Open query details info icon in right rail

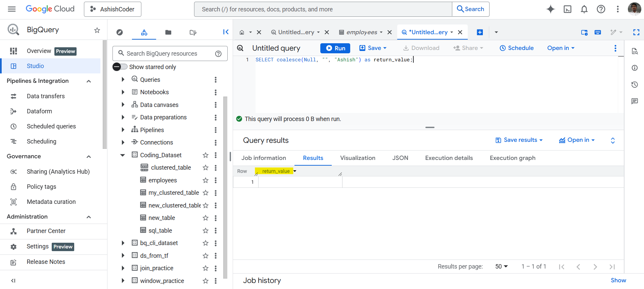(x=635, y=68)
